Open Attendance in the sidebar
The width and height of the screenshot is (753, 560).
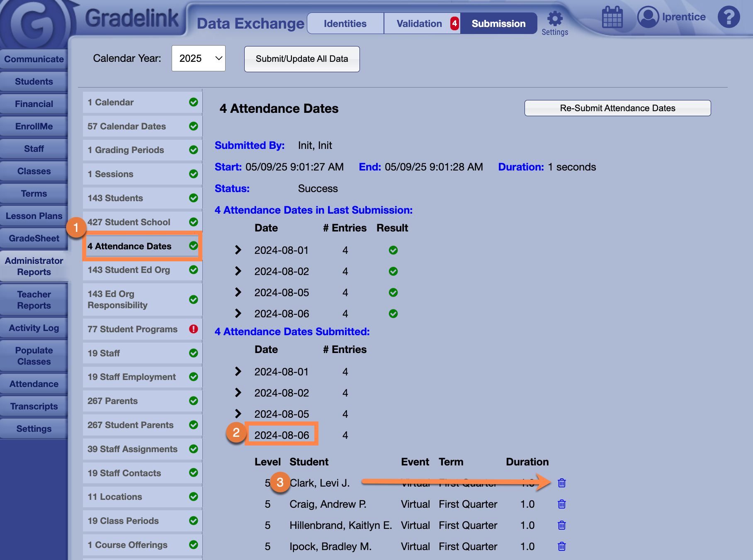(x=34, y=384)
